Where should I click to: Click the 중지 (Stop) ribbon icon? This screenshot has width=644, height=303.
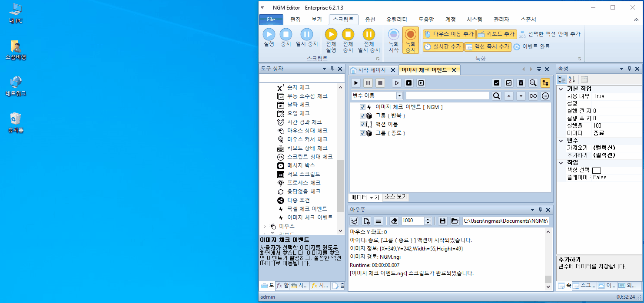click(285, 34)
